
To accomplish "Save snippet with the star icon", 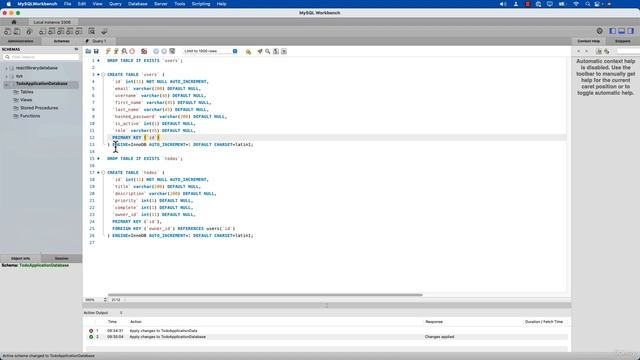I will (248, 51).
